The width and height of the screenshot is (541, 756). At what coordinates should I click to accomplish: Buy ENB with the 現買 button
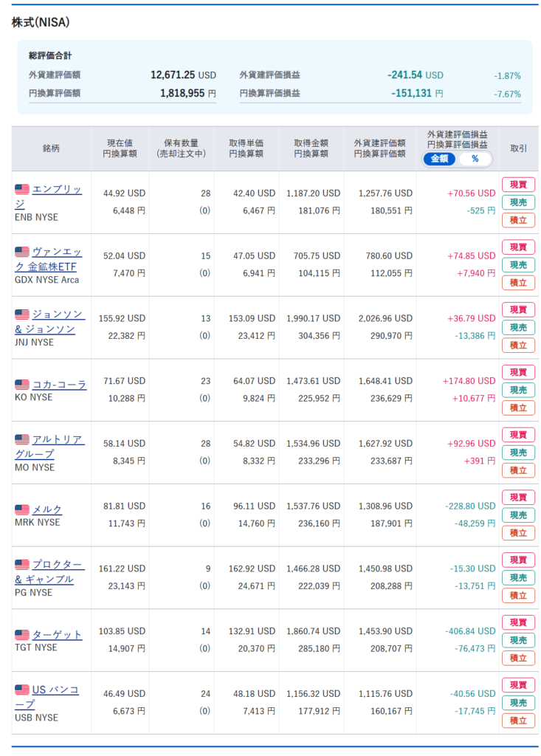point(518,185)
